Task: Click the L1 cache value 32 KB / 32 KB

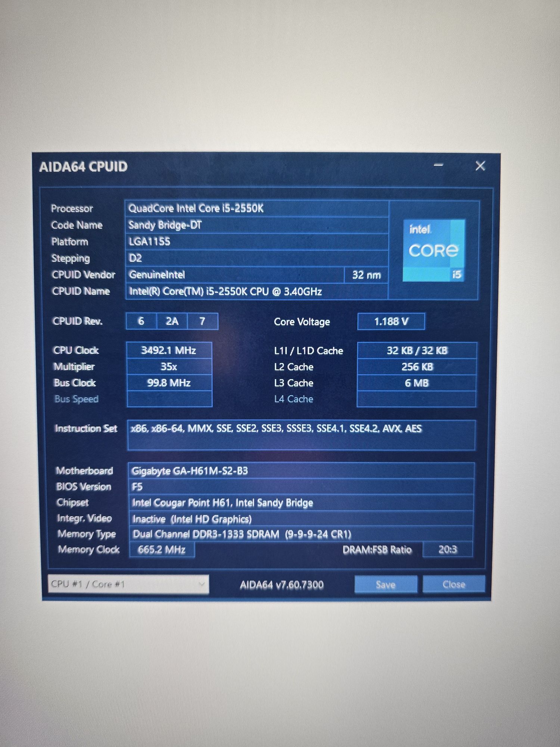Action: tap(417, 351)
